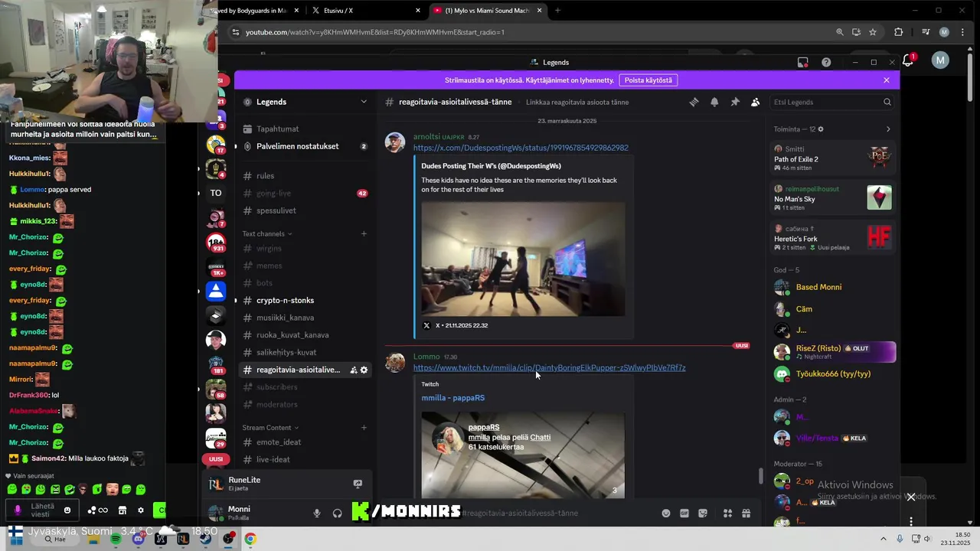980x551 pixels.
Task: Open Lommo's twitch clip link
Action: coord(549,368)
